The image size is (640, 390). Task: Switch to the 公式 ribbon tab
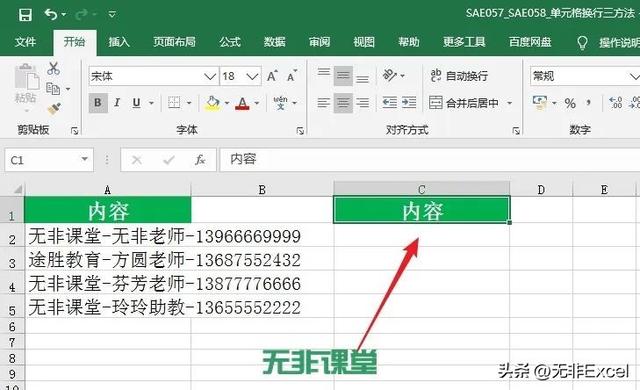[230, 42]
